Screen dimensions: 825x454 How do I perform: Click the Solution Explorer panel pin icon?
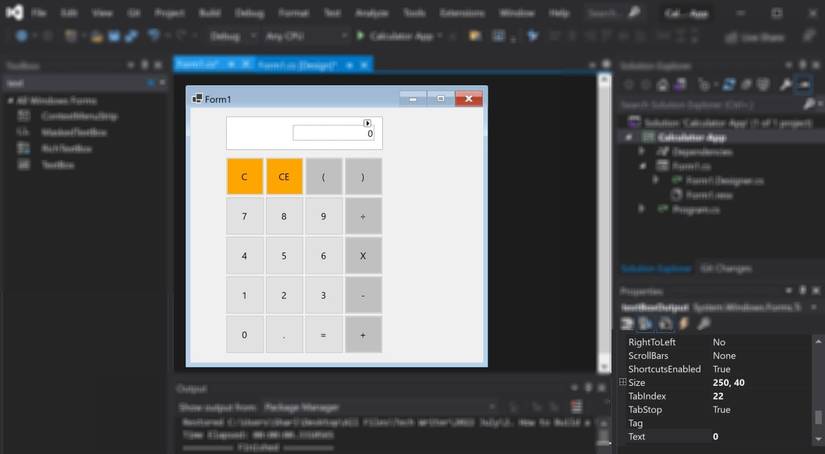tap(802, 65)
